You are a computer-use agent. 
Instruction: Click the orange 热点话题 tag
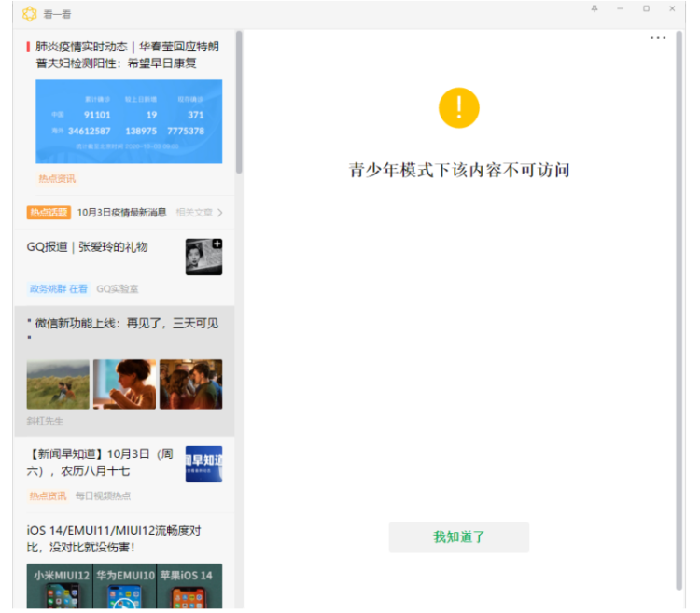(x=49, y=213)
